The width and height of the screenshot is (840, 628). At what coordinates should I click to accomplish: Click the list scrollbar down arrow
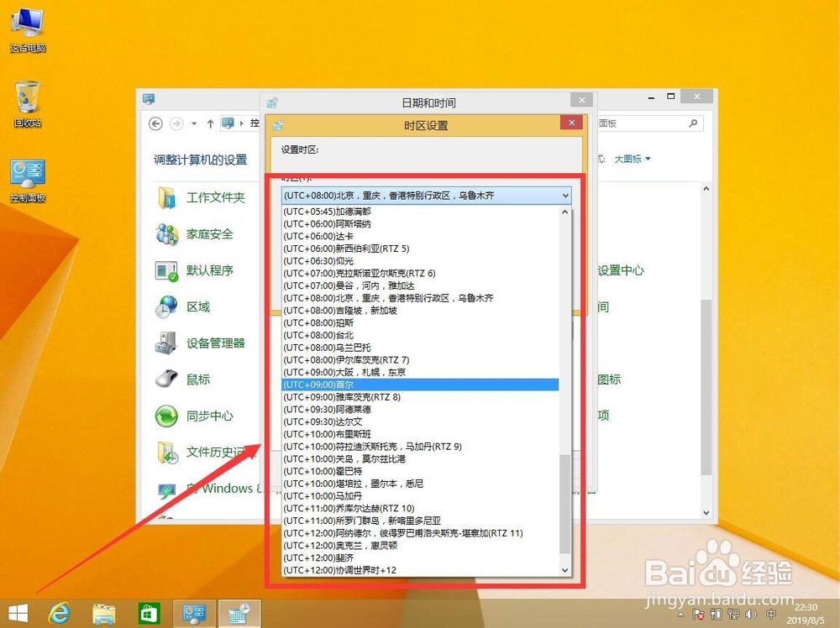point(564,570)
